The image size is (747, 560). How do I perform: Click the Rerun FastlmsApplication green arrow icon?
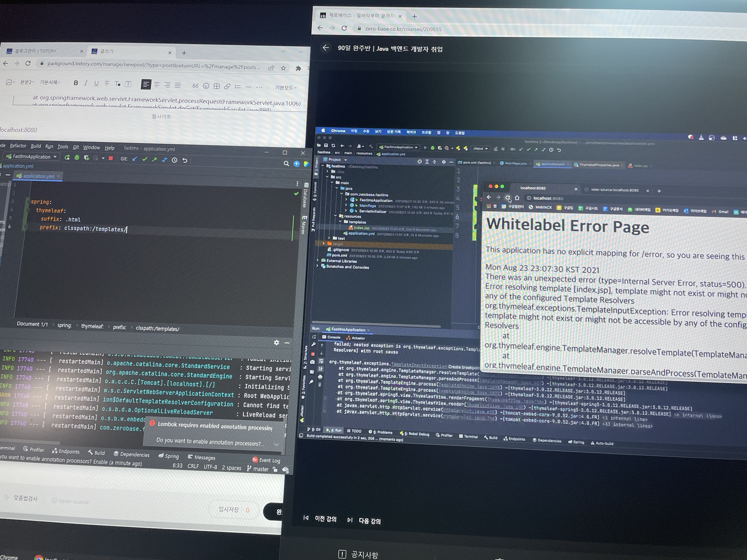click(x=67, y=157)
